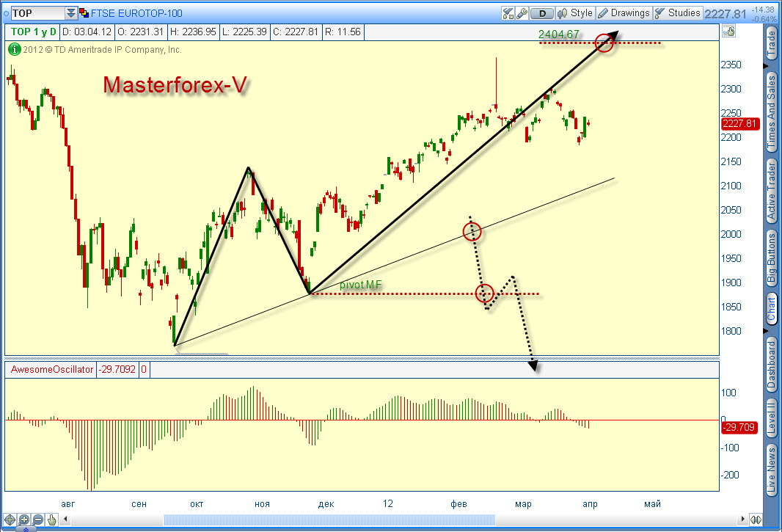Open Big Buttons side tab
The image size is (782, 532).
772,258
